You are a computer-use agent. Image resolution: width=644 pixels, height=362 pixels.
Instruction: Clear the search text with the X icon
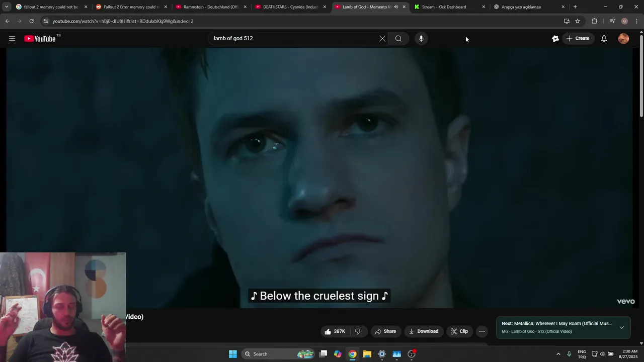(x=382, y=39)
